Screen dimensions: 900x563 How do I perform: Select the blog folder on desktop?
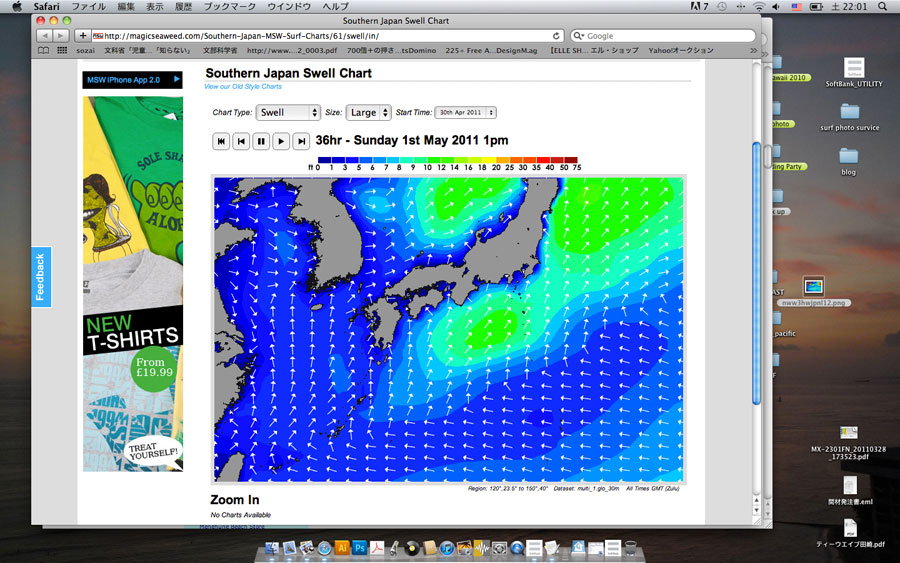(x=848, y=161)
